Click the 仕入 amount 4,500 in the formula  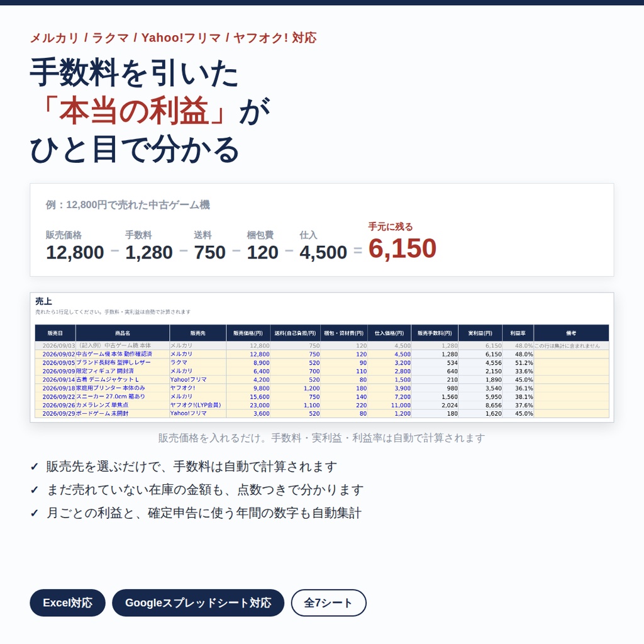323,252
